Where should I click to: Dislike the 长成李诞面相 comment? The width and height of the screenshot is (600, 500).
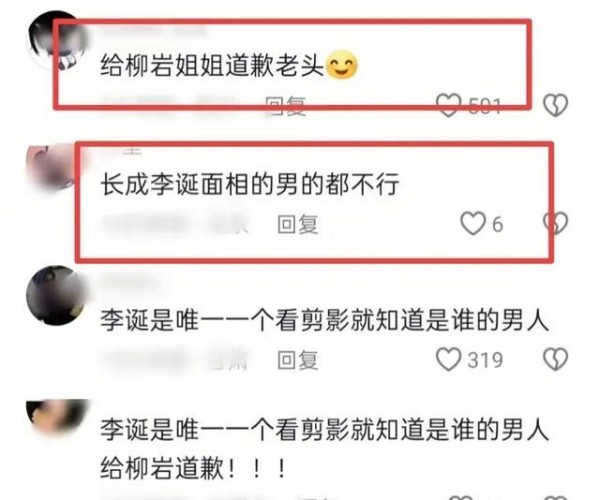(x=556, y=223)
